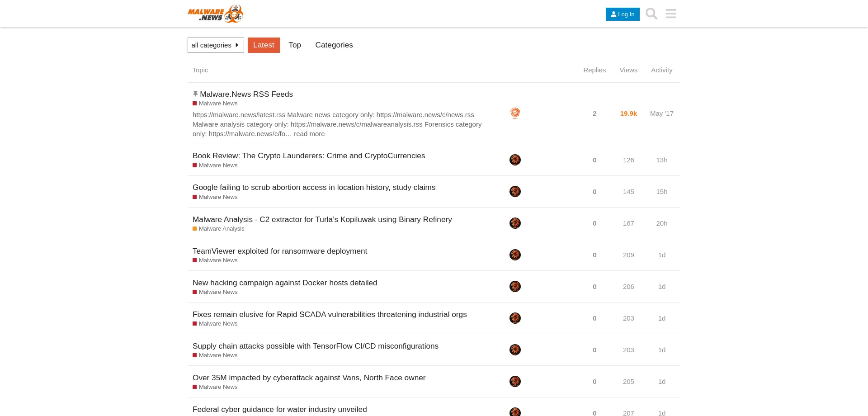The height and width of the screenshot is (416, 868).
Task: Open TeamViewer exploited for ransomware topic
Action: click(x=280, y=251)
